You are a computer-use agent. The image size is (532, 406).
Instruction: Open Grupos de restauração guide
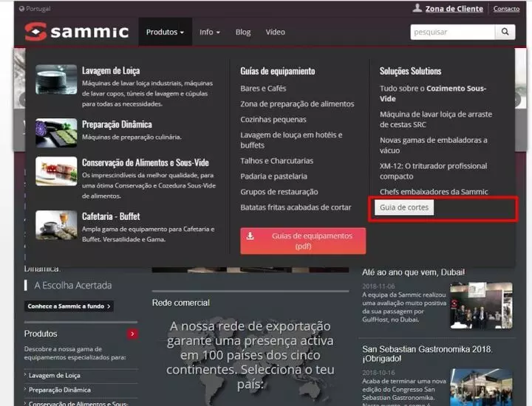279,192
